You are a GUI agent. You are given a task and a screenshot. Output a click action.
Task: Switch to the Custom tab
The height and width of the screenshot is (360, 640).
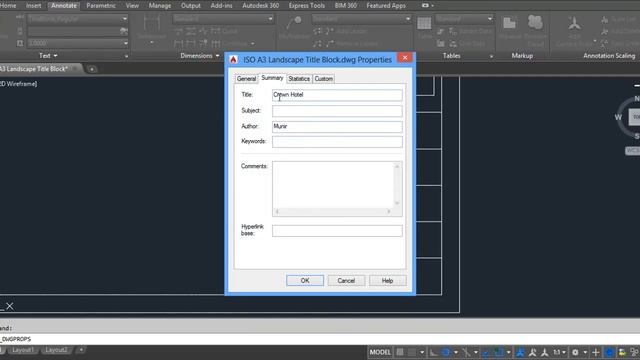point(324,78)
